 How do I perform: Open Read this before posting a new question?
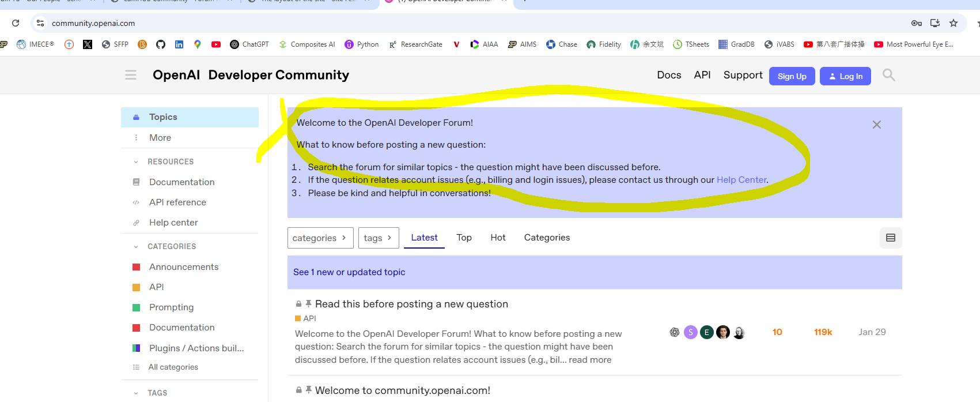point(411,304)
